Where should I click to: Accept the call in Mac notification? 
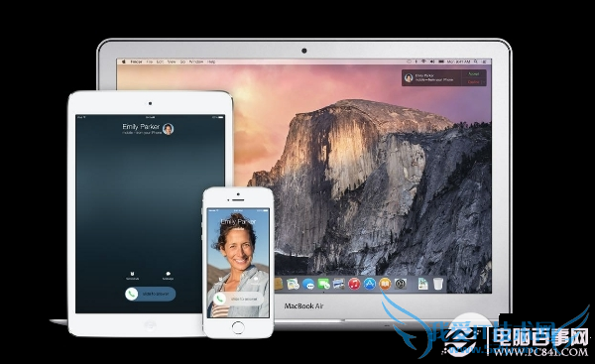pos(474,74)
